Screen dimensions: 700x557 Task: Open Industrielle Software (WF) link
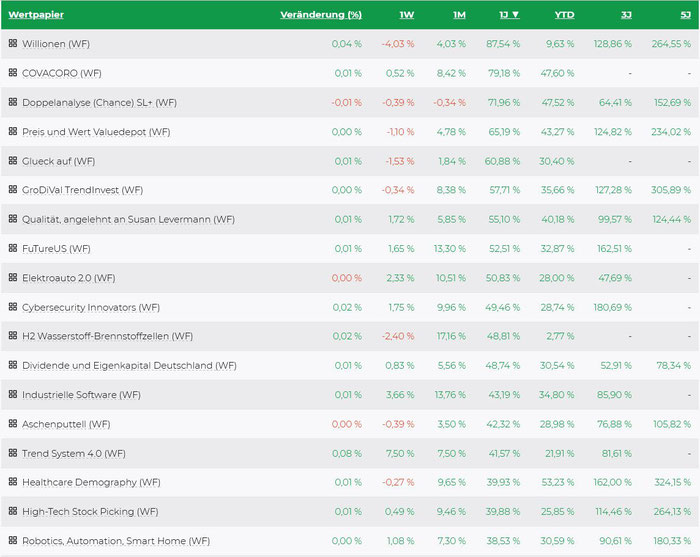coord(81,395)
